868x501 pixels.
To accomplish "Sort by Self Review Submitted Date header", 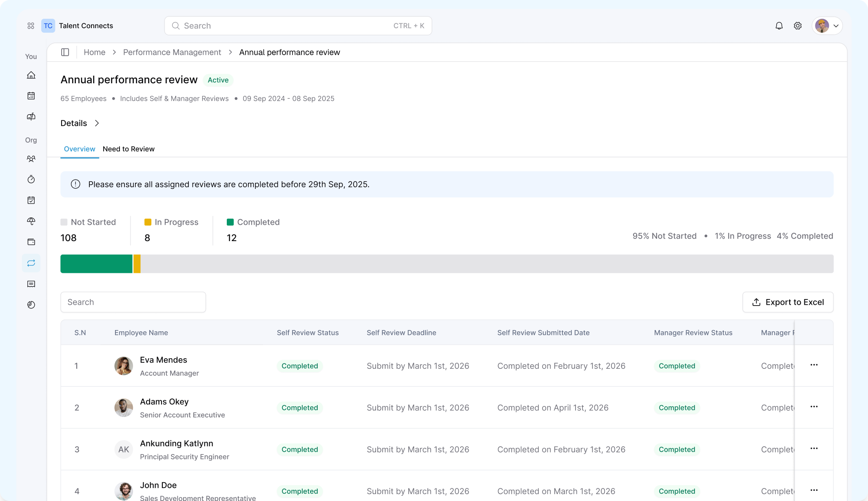I will pyautogui.click(x=543, y=333).
